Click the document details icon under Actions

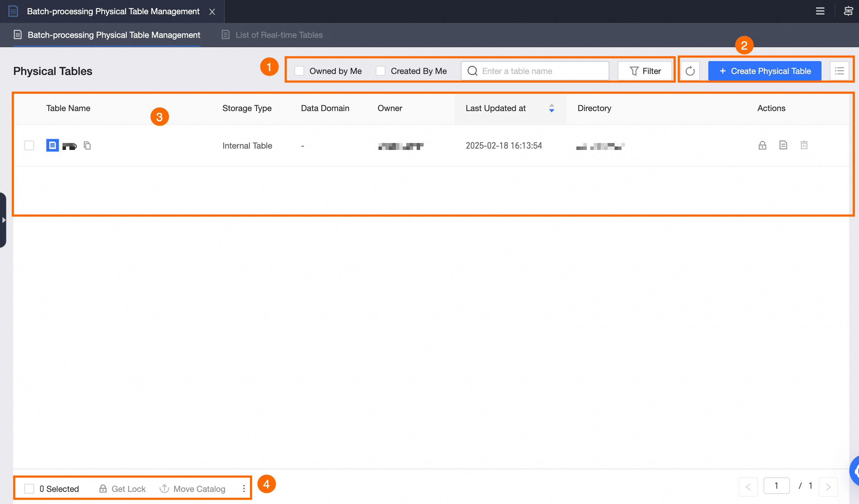pos(783,145)
